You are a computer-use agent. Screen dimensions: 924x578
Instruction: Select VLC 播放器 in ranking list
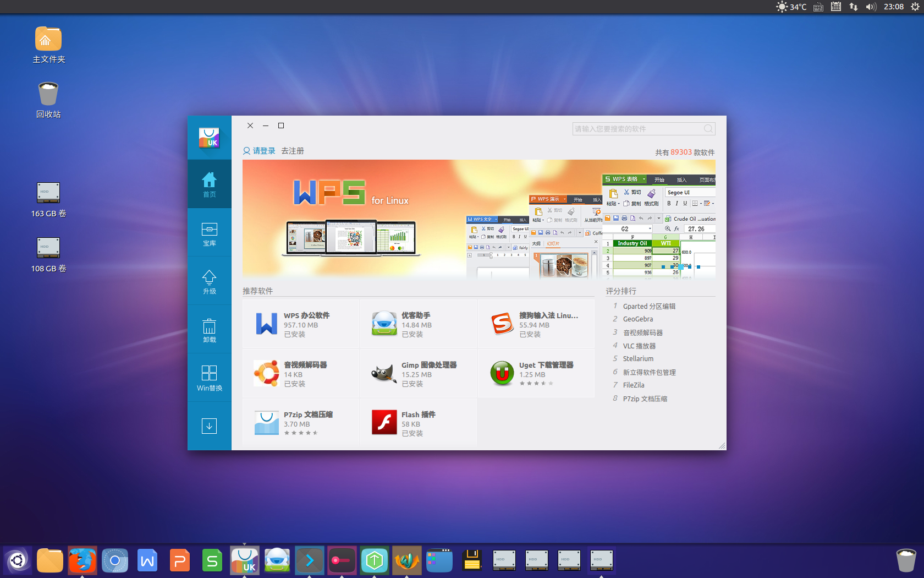click(x=639, y=346)
